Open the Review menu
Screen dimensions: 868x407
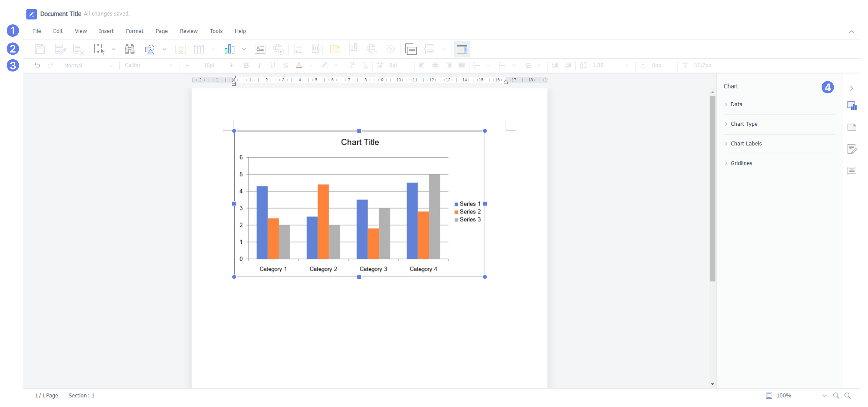click(x=188, y=31)
